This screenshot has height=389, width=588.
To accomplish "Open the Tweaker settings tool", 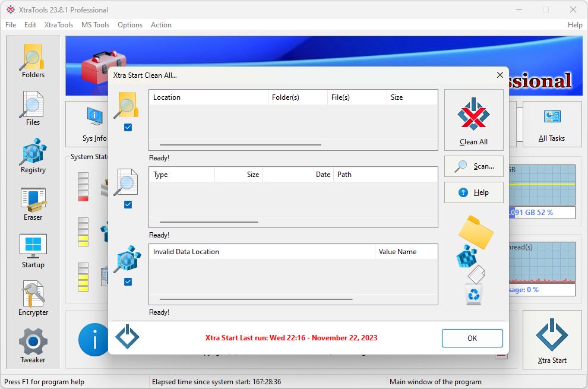I will pyautogui.click(x=33, y=346).
